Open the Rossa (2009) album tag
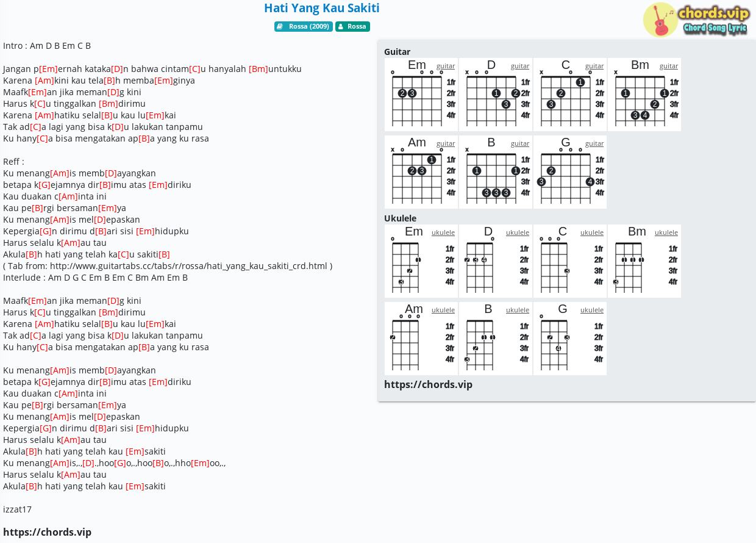Viewport: 756px width, 543px height. 304,26
